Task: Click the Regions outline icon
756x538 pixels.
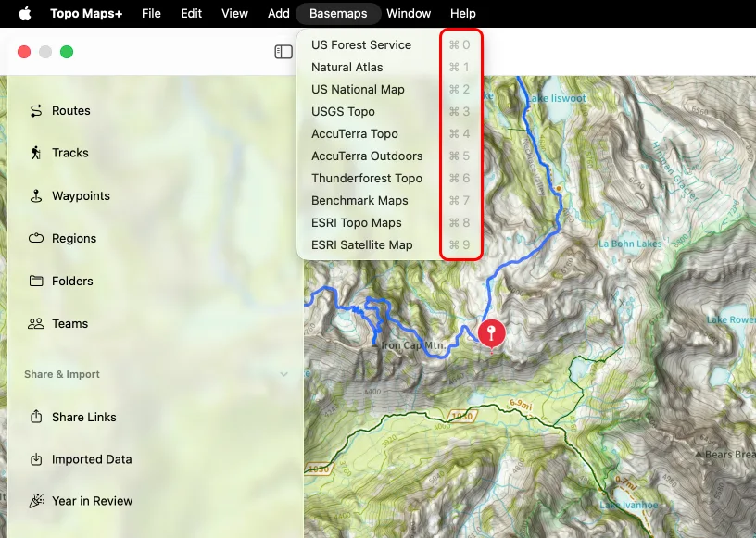Action: tap(36, 238)
